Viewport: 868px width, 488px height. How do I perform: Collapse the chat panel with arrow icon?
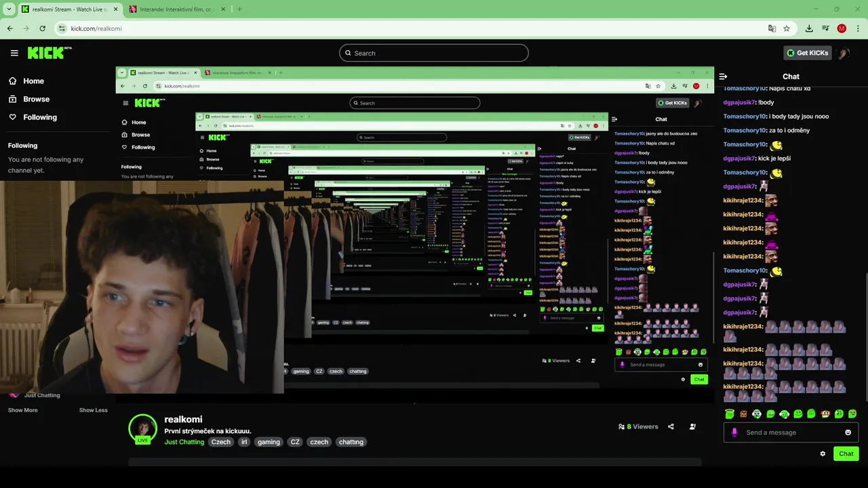tap(723, 77)
